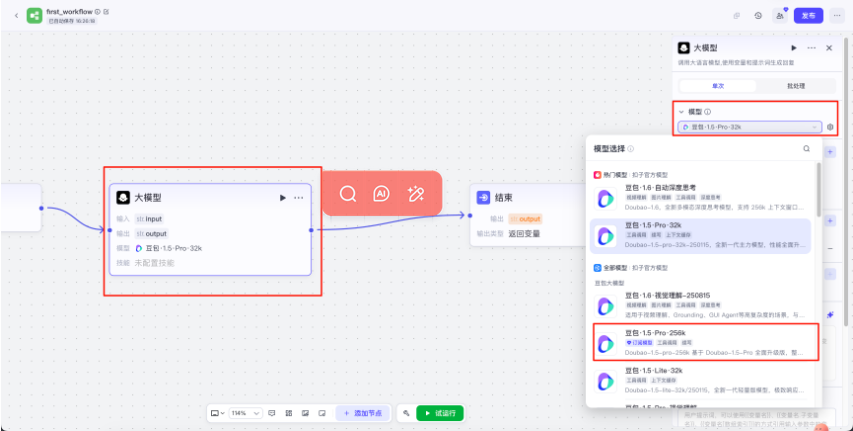The height and width of the screenshot is (431, 853).
Task: Click the 发布 publish button
Action: 808,16
